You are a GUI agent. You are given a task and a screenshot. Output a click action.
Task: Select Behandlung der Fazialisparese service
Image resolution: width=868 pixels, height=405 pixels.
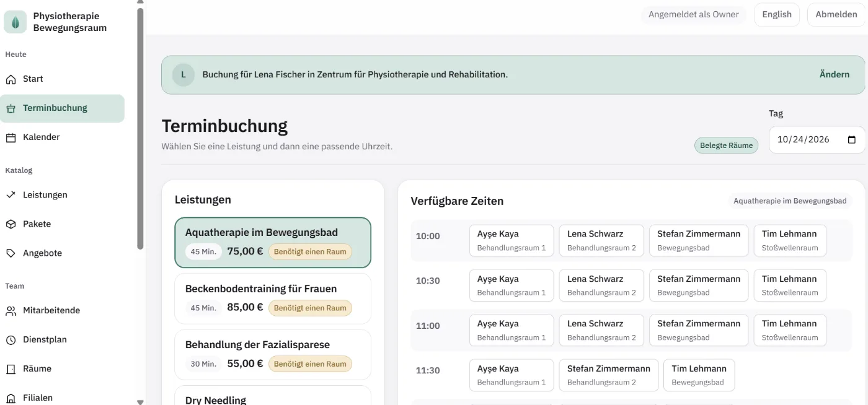point(273,355)
